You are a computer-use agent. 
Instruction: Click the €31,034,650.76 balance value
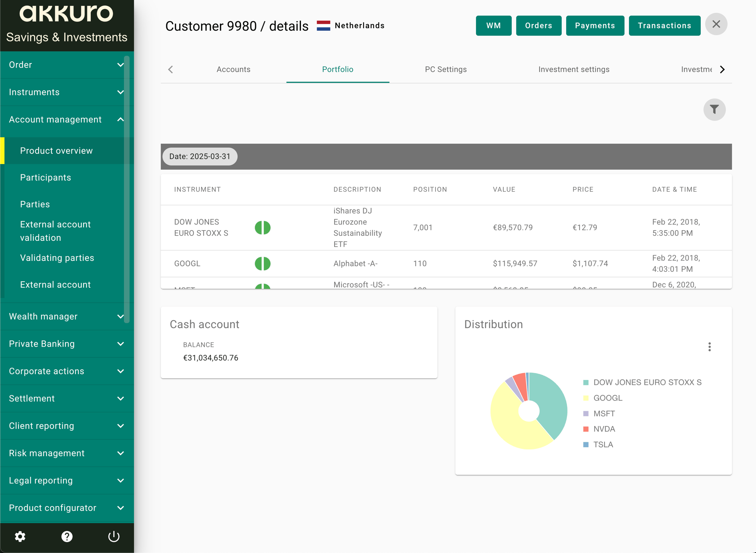(x=211, y=358)
